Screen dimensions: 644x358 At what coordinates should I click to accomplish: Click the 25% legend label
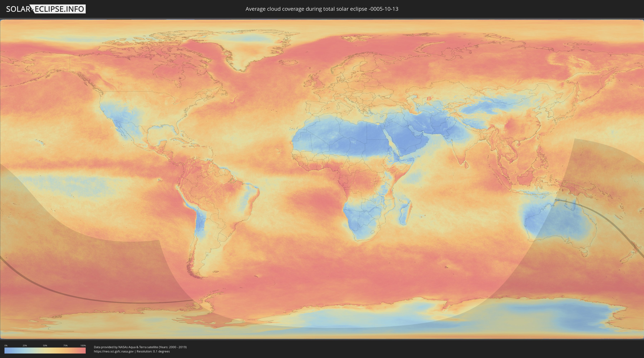tap(25, 345)
